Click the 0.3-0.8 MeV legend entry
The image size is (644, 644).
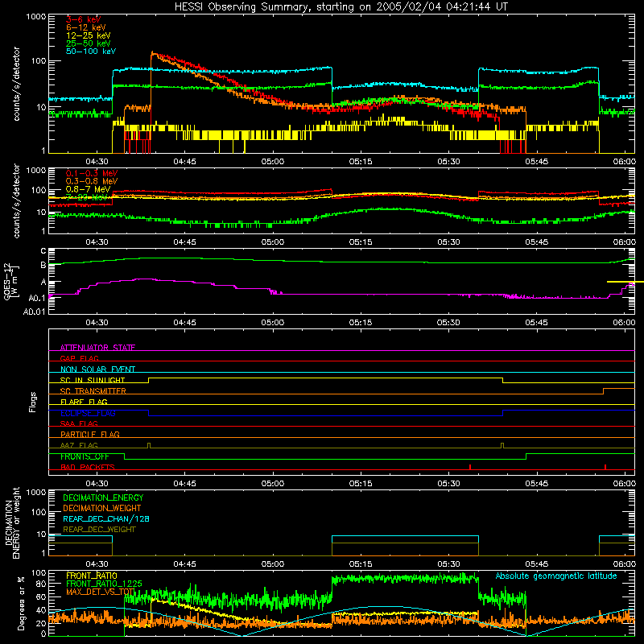(92, 181)
